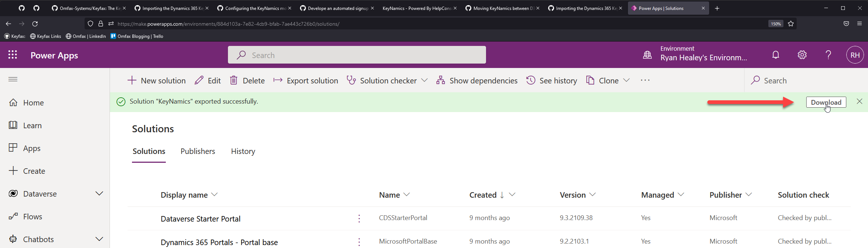Viewport: 868px width, 248px height.
Task: Bookmark this page with the star
Action: click(791, 24)
